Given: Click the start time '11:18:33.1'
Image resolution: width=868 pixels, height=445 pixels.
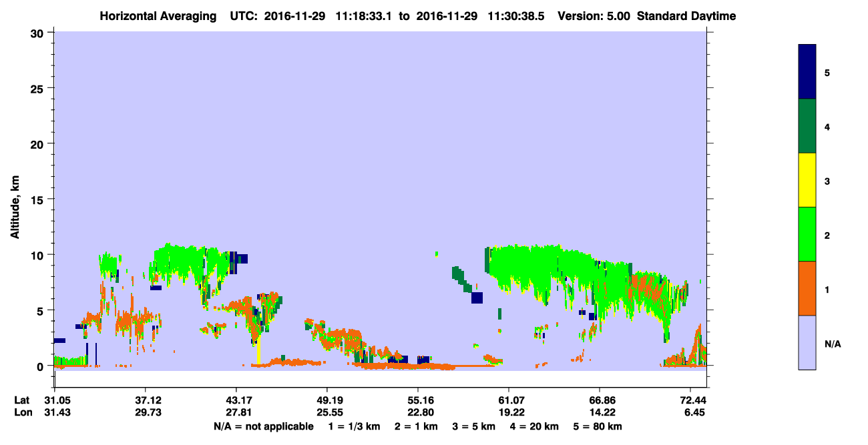Looking at the screenshot, I should point(363,16).
